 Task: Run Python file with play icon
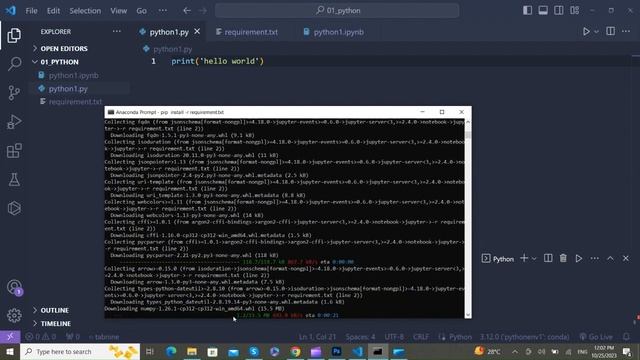[x=586, y=31]
